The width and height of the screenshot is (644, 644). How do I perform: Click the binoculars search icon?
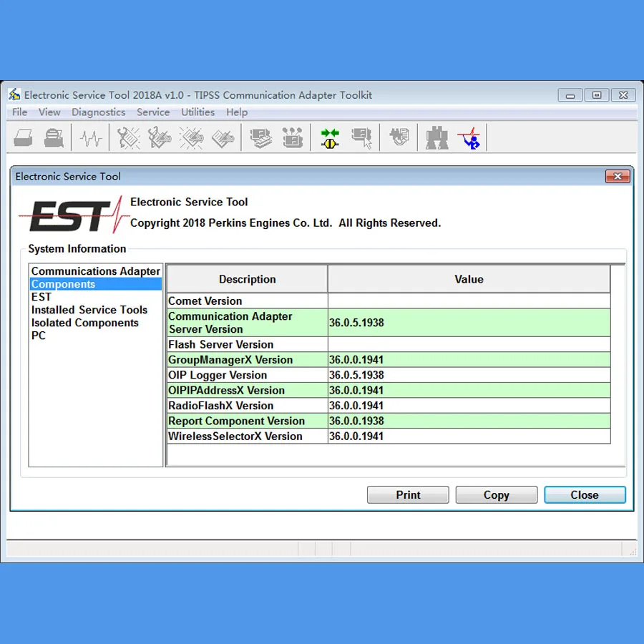pos(437,138)
